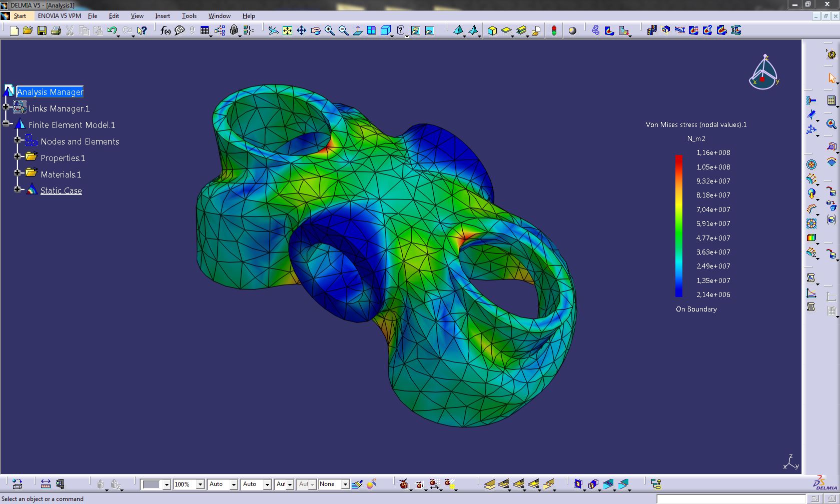Open the Tools menu
The height and width of the screenshot is (504, 840).
189,16
